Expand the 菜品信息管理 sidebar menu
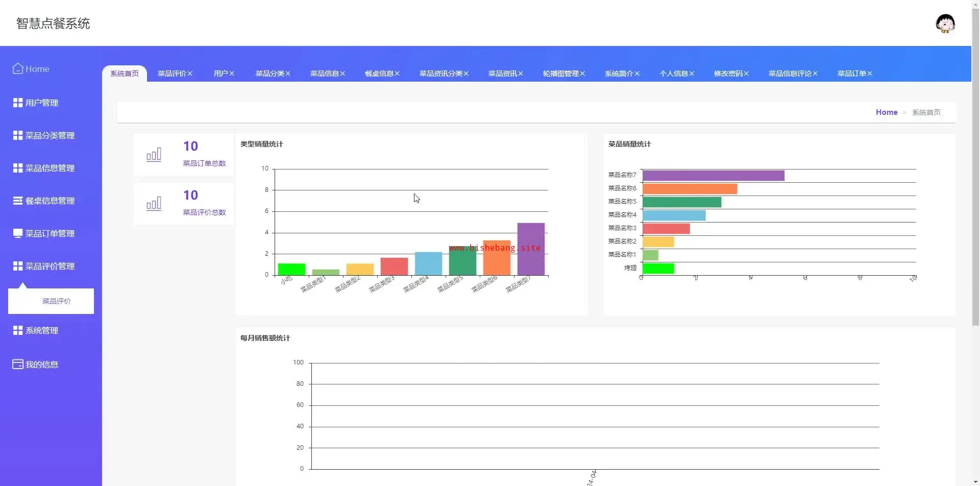This screenshot has width=980, height=486. point(51,168)
